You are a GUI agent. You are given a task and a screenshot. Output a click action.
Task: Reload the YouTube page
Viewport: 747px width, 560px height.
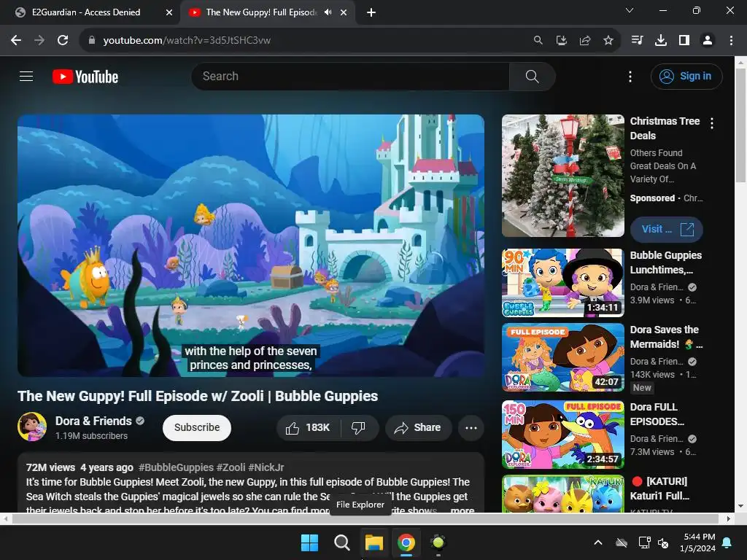pos(63,40)
